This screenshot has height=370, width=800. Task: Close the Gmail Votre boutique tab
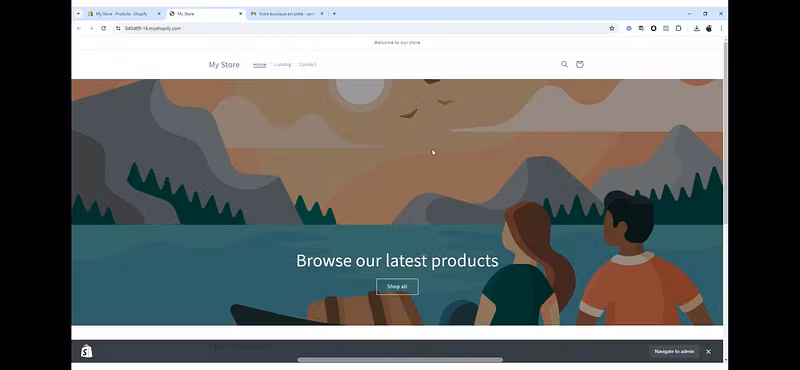[x=322, y=14]
